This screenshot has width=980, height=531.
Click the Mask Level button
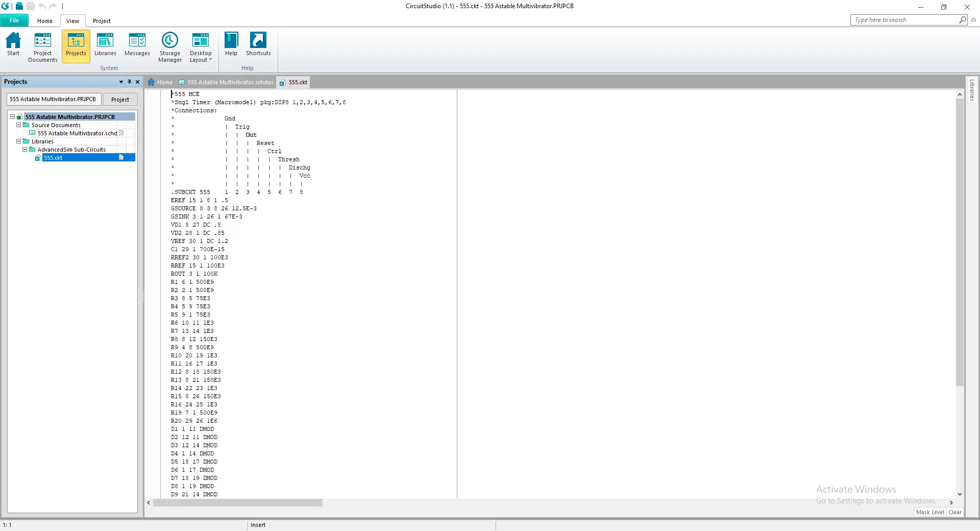click(x=930, y=512)
